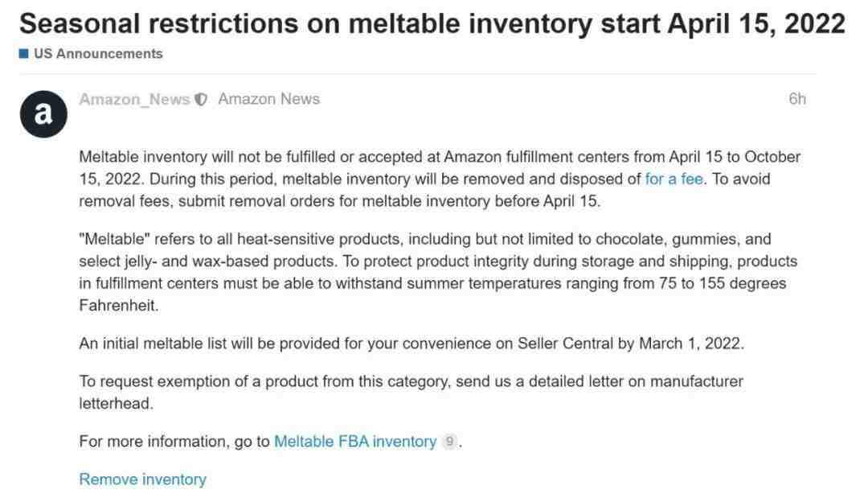Click the blue square category icon
The width and height of the screenshot is (868, 502).
click(x=24, y=54)
